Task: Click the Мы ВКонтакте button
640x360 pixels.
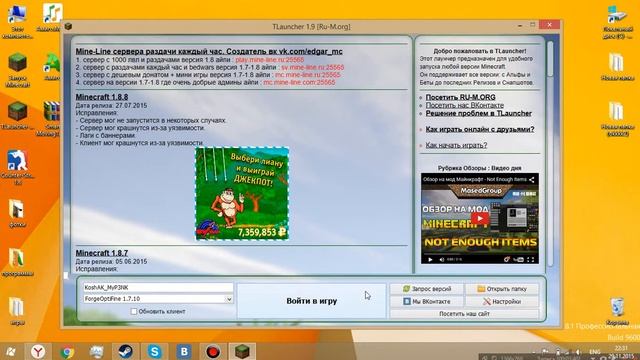Action: [427, 302]
